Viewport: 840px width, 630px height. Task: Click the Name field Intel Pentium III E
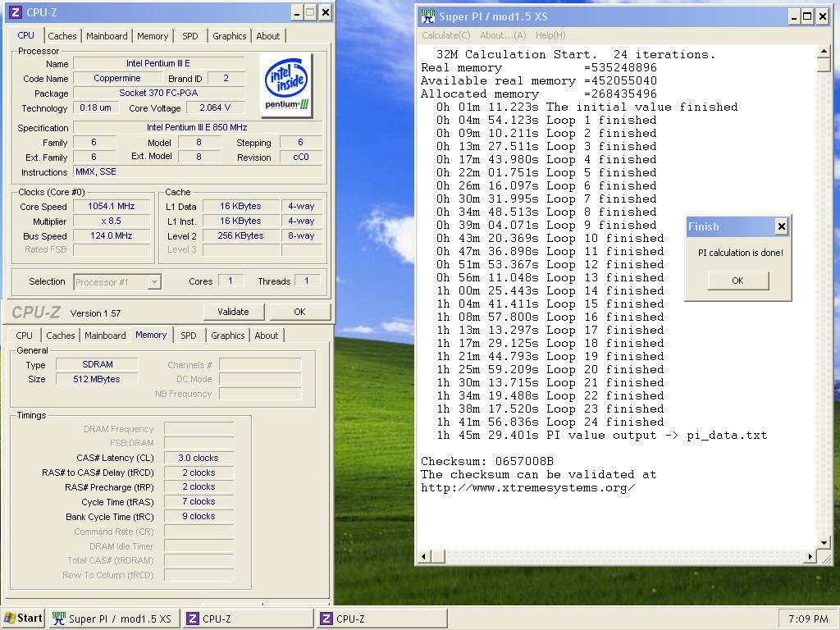click(158, 63)
